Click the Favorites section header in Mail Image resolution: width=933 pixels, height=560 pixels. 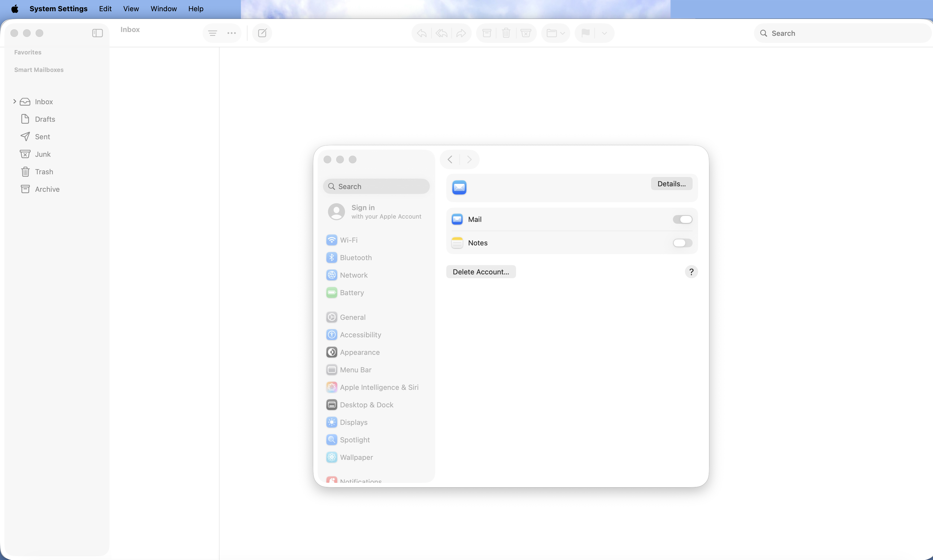pos(28,53)
